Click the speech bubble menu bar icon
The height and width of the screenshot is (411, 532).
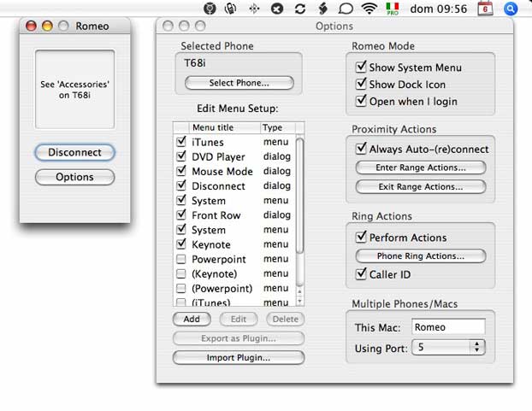pos(346,9)
